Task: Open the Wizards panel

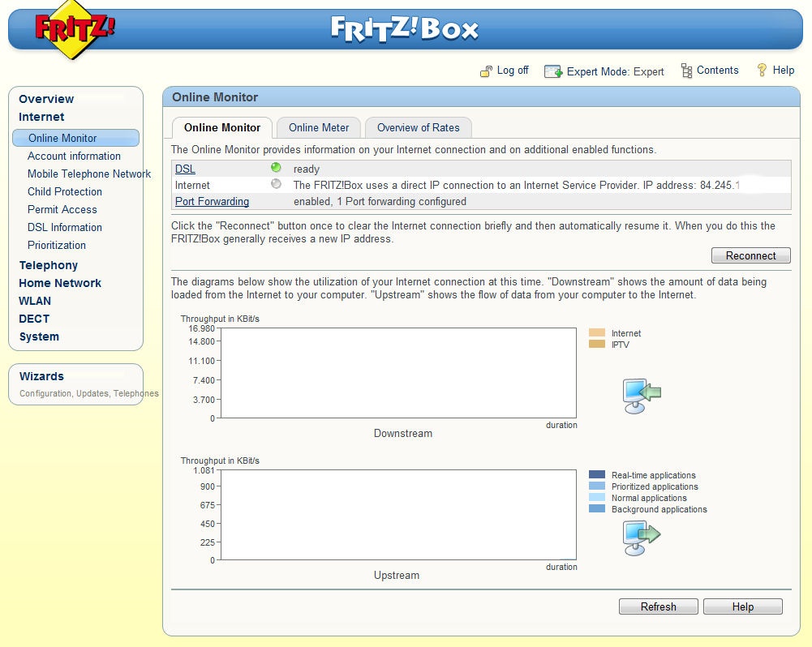Action: pyautogui.click(x=41, y=376)
